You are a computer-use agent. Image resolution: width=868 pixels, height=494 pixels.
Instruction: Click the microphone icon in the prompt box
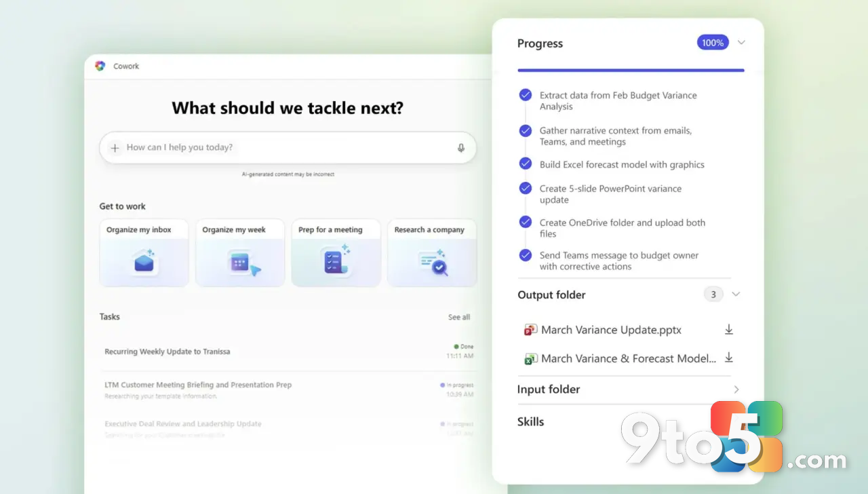pos(461,147)
